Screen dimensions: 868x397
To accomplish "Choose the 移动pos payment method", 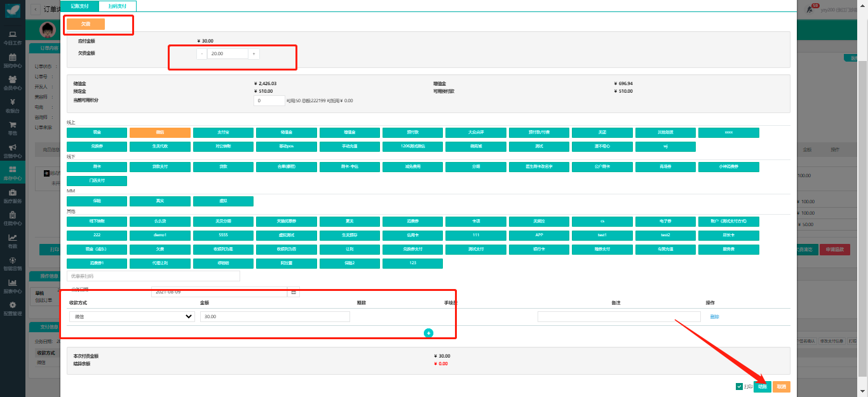I will point(286,146).
